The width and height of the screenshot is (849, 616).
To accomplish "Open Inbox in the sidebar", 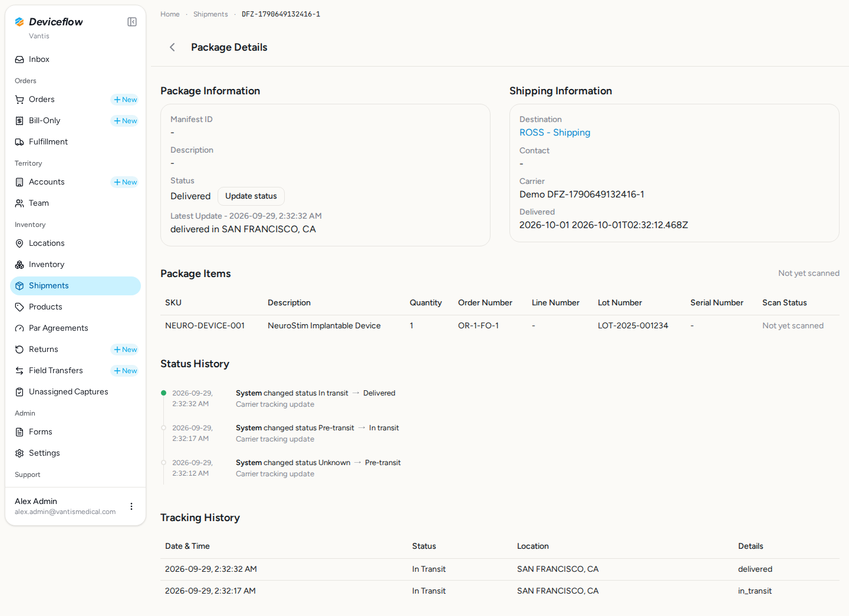I will coord(75,60).
